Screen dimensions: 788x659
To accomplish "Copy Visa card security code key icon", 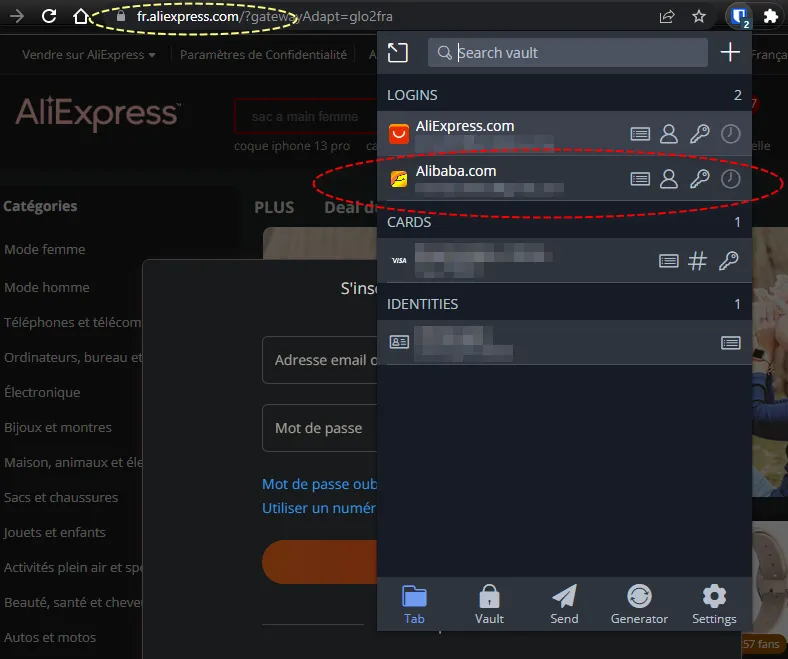I will (x=728, y=261).
